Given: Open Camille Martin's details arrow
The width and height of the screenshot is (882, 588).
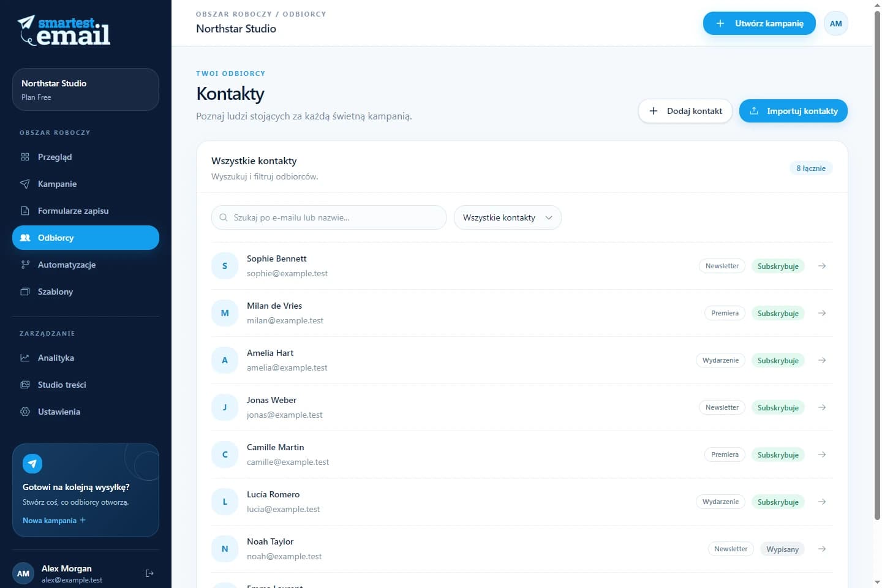Looking at the screenshot, I should tap(822, 454).
